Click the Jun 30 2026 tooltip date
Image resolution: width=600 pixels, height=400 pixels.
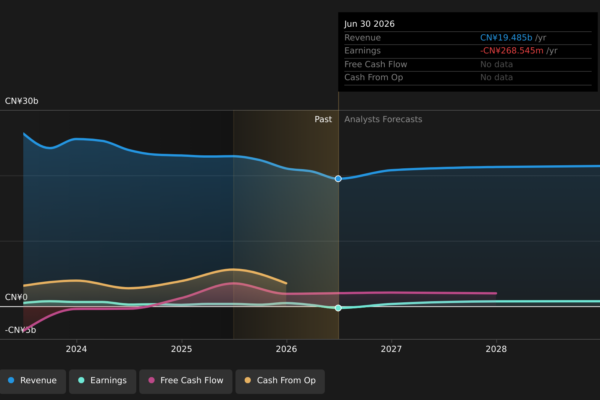tap(369, 24)
